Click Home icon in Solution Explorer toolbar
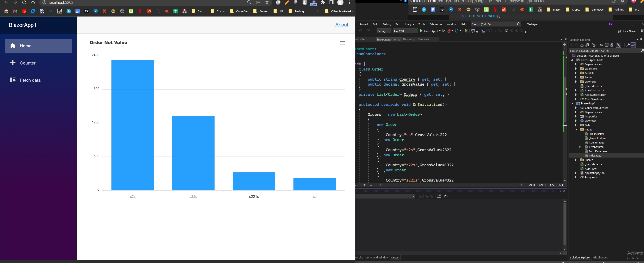The image size is (644, 263). pos(582,45)
